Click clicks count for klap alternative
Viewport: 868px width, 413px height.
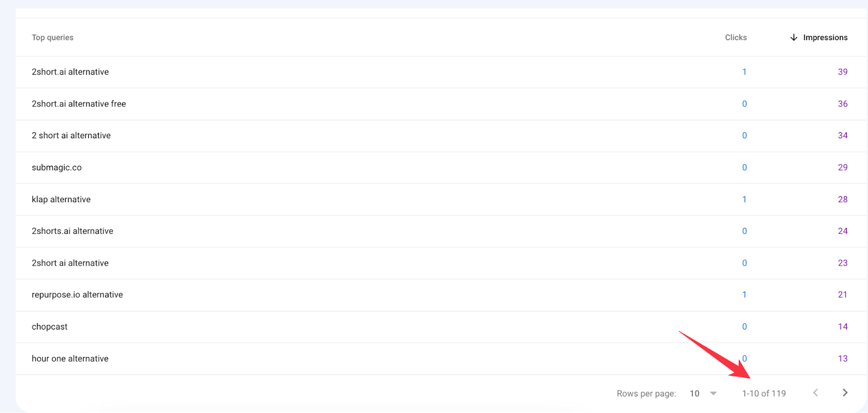pyautogui.click(x=744, y=199)
